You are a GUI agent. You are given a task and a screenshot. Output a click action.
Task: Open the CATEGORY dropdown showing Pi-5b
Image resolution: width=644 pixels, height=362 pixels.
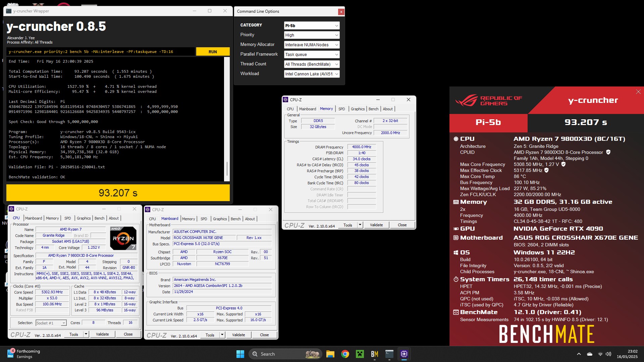[x=312, y=25]
